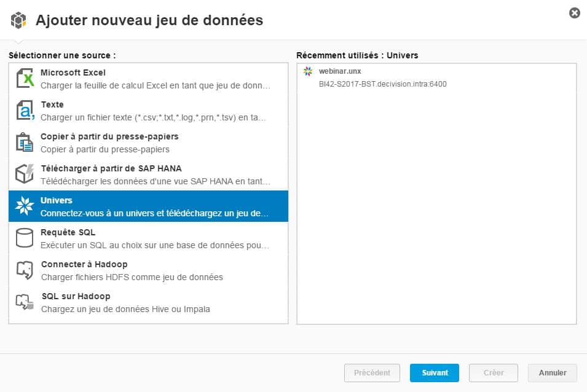This screenshot has height=392, width=587.
Task: Click the Univers star icon in source list
Action: click(25, 206)
